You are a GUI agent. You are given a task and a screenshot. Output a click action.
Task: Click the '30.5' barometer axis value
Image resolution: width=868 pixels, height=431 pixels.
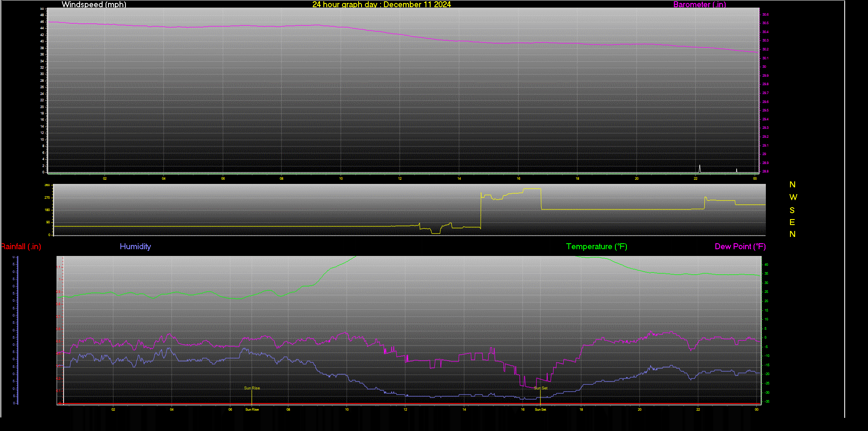click(x=765, y=23)
